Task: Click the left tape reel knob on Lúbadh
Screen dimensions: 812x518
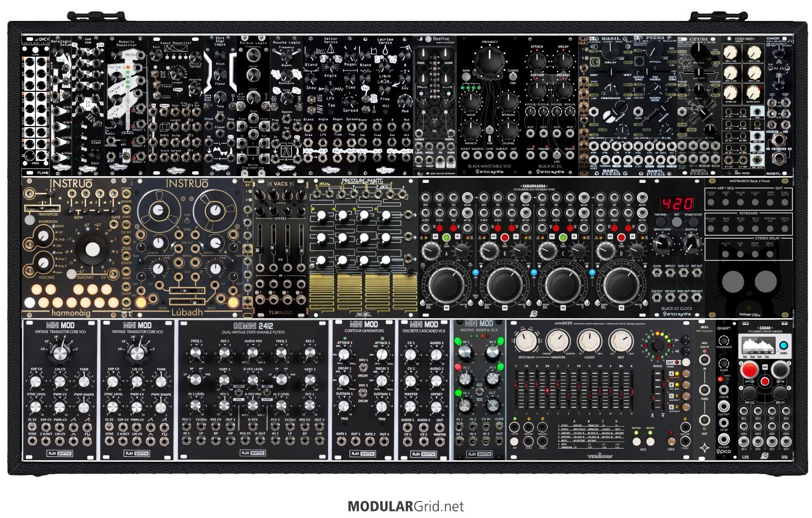Action: pos(159,210)
